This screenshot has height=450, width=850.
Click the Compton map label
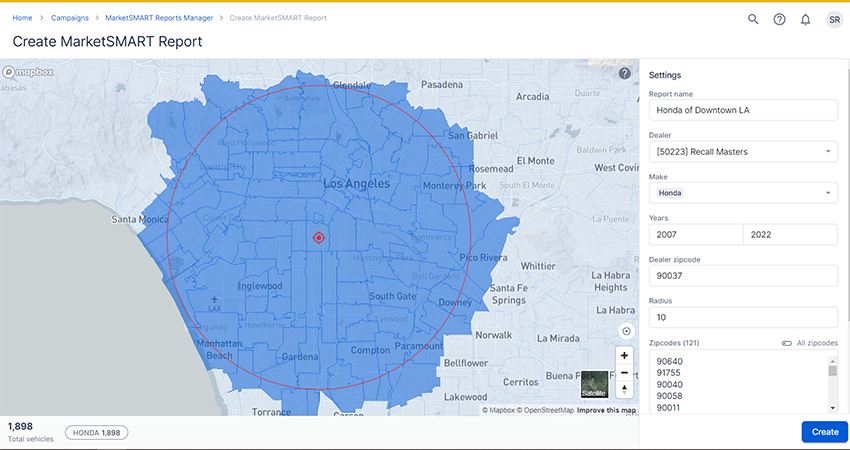(x=370, y=350)
